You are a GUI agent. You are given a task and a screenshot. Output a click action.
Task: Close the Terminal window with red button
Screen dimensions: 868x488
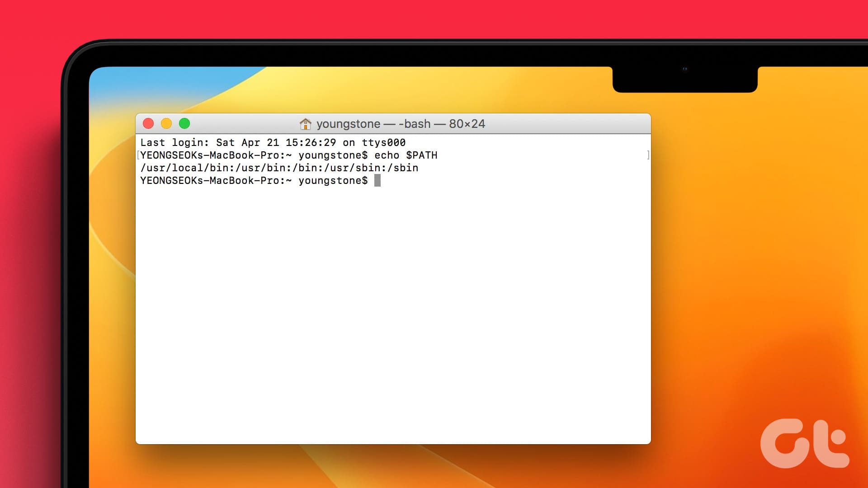(x=148, y=123)
